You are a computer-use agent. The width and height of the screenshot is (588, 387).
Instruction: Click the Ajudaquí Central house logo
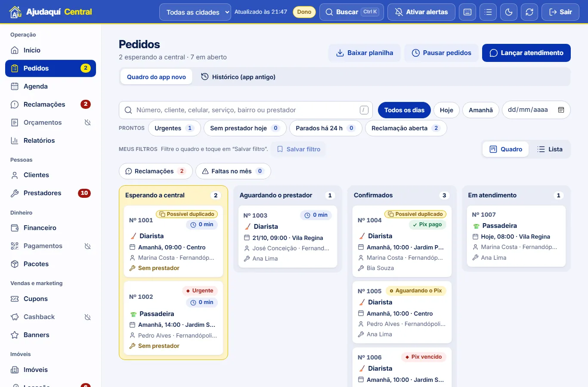click(15, 12)
